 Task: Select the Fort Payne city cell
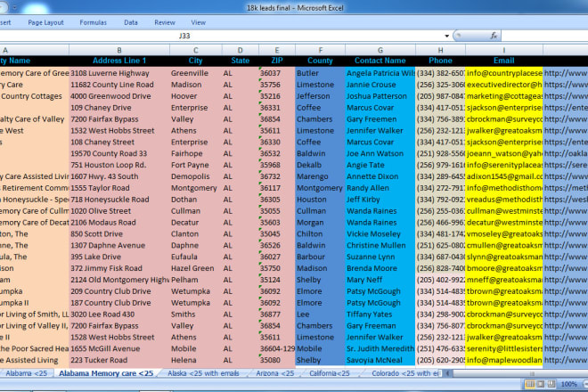195,165
